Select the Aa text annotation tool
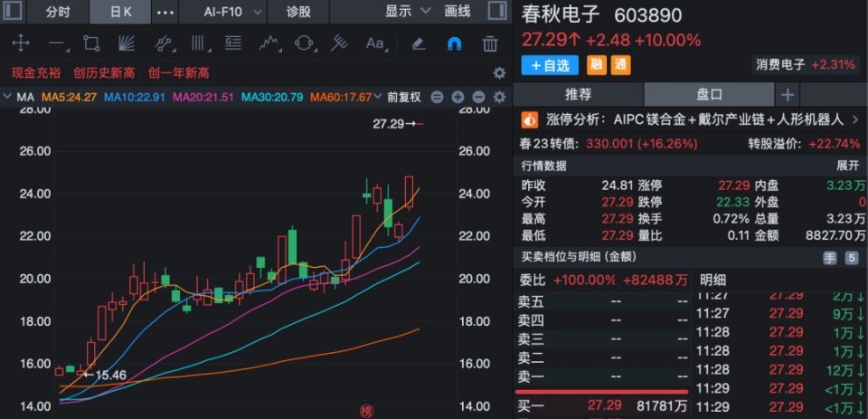The height and width of the screenshot is (419, 868). pos(375,43)
